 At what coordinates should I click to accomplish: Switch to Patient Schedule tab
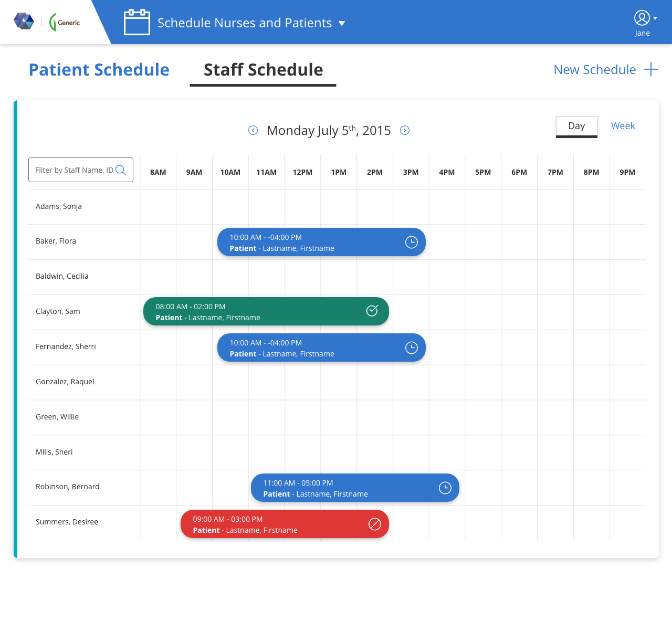99,69
